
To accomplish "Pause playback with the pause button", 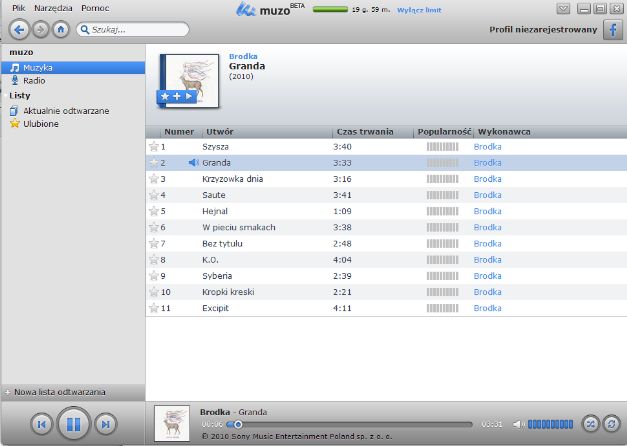I will pyautogui.click(x=74, y=424).
